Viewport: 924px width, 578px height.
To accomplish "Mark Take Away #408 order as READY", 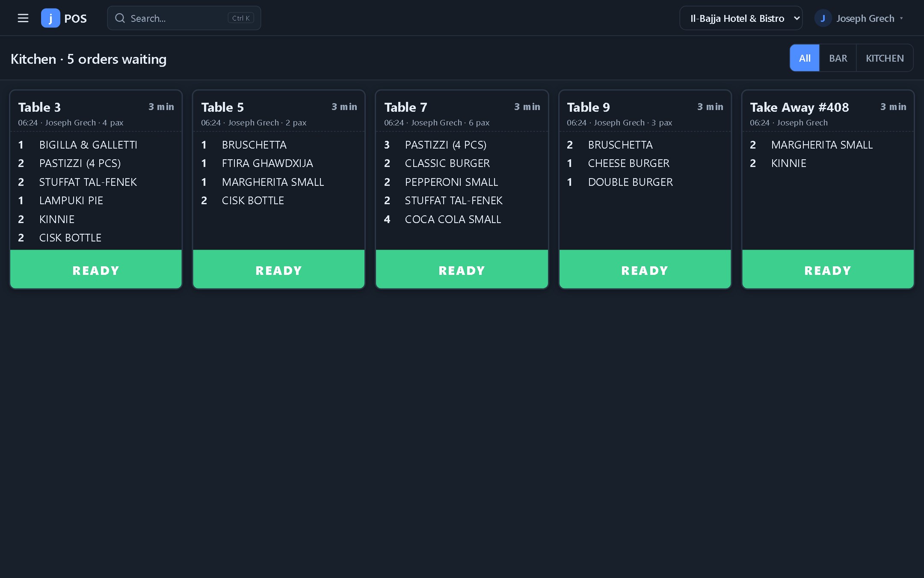I will 828,269.
